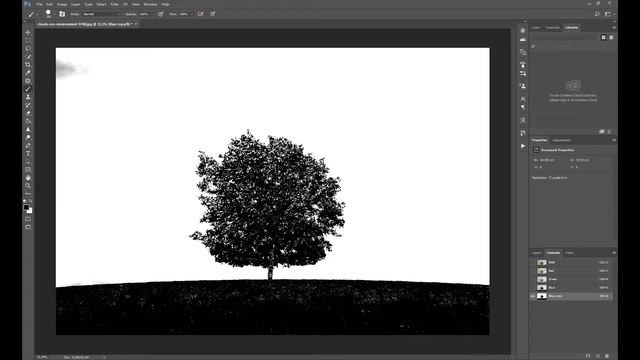640x360 pixels.
Task: Click the open document tab
Action: 84,24
